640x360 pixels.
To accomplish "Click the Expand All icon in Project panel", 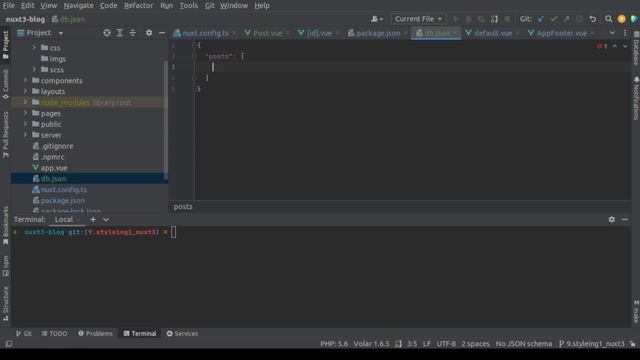I will 120,33.
